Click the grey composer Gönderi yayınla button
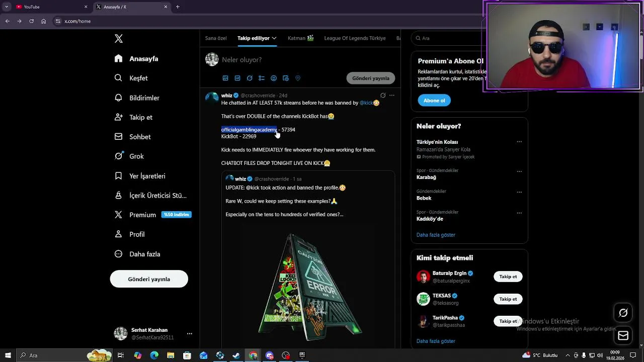 click(371, 78)
